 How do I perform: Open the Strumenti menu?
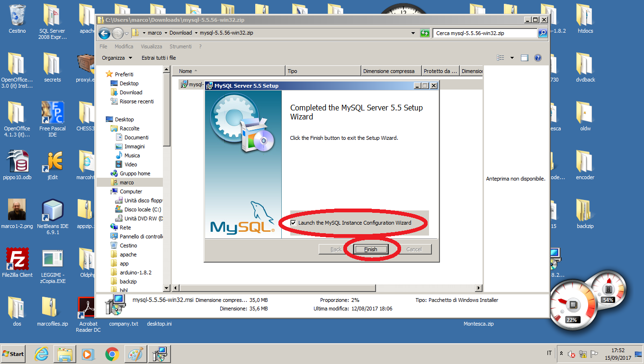(180, 46)
